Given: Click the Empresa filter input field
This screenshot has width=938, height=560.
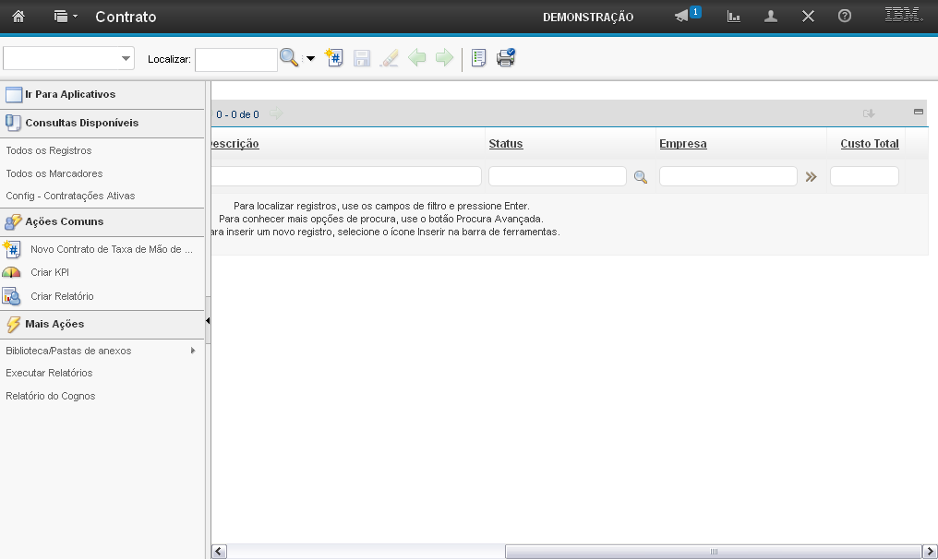Looking at the screenshot, I should point(728,176).
